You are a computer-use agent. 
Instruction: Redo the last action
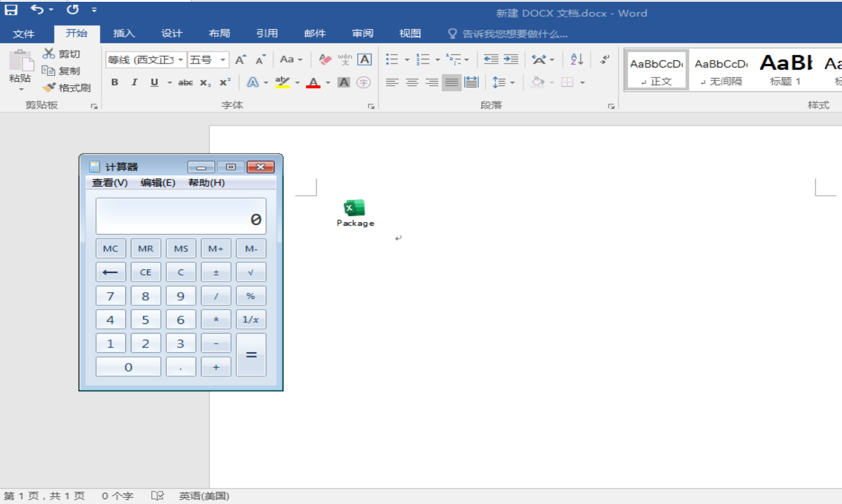point(73,10)
